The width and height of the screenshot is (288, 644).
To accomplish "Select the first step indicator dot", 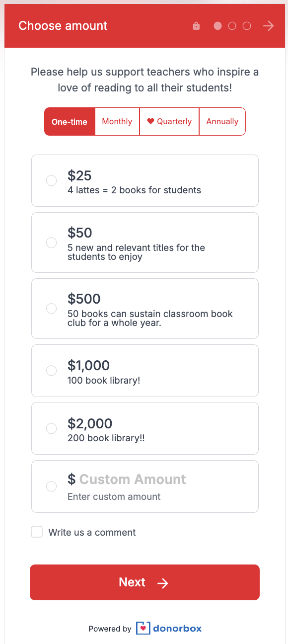I will click(217, 26).
